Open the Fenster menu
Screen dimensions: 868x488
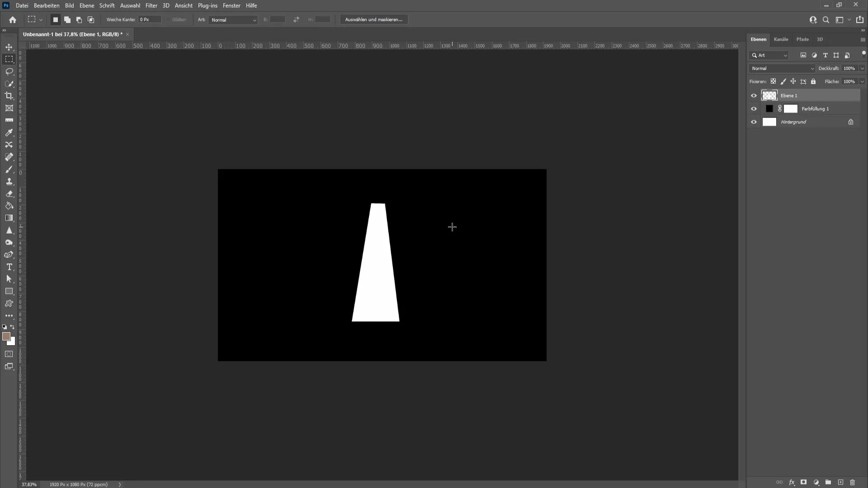click(x=232, y=5)
